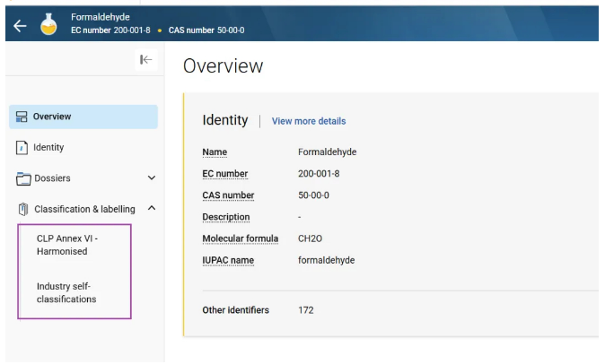Click the CAS number label in Identity card
The height and width of the screenshot is (364, 605).
pyautogui.click(x=228, y=195)
